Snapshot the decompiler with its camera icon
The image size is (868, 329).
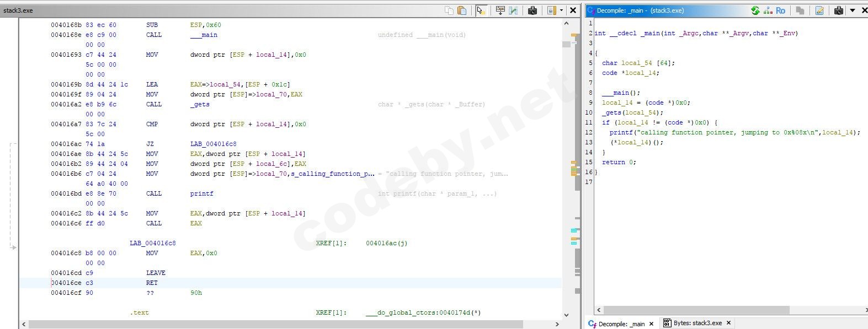pos(839,10)
